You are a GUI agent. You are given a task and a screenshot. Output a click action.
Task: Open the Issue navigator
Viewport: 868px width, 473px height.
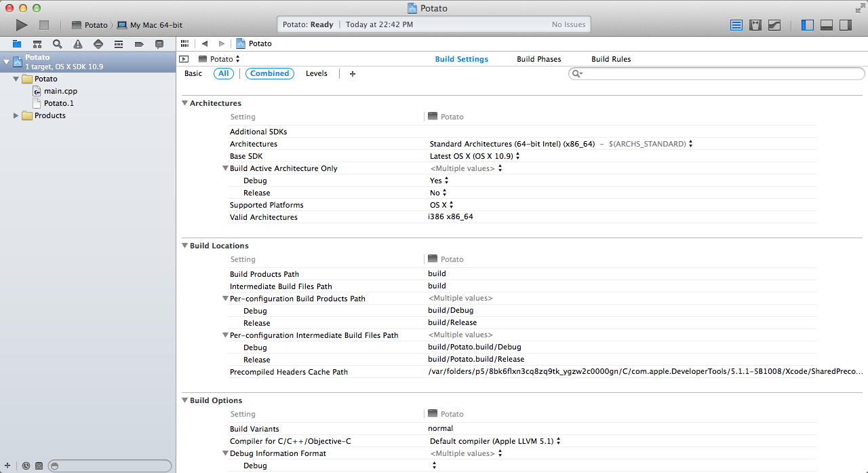[78, 44]
